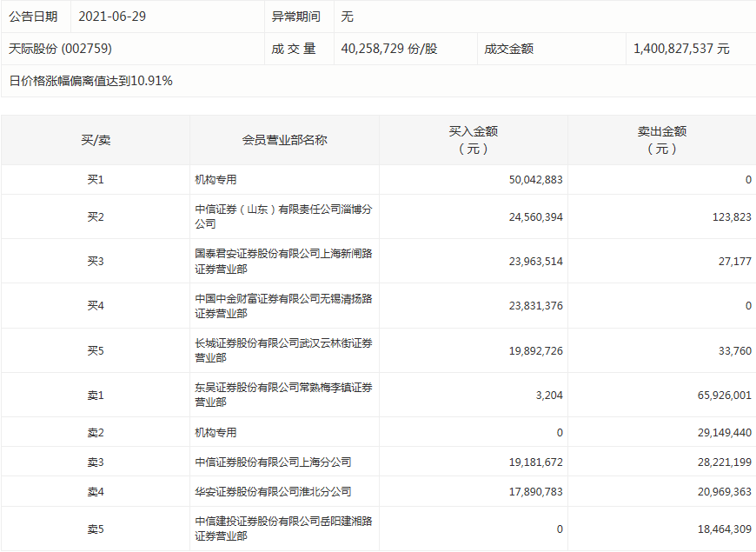Image resolution: width=756 pixels, height=552 pixels.
Task: Click the 异常期间 value 无
Action: point(347,17)
